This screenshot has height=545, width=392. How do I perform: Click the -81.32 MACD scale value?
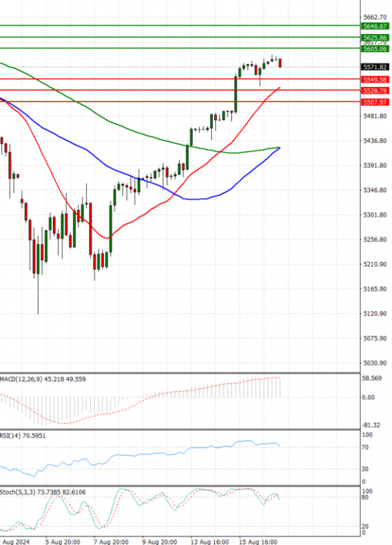click(x=371, y=425)
